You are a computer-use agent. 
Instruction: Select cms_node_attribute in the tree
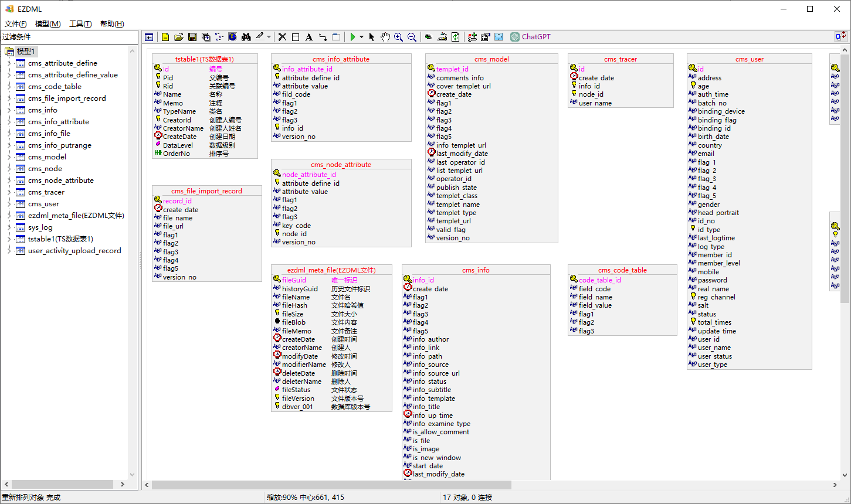click(61, 181)
